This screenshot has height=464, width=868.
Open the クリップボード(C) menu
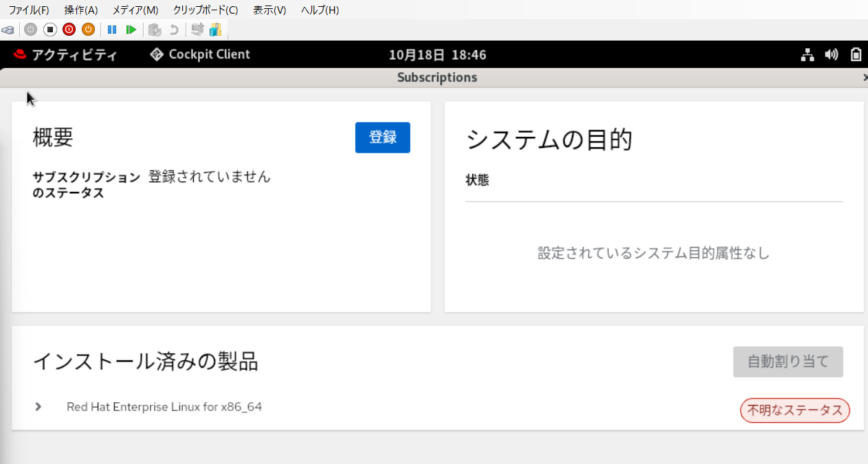(205, 10)
